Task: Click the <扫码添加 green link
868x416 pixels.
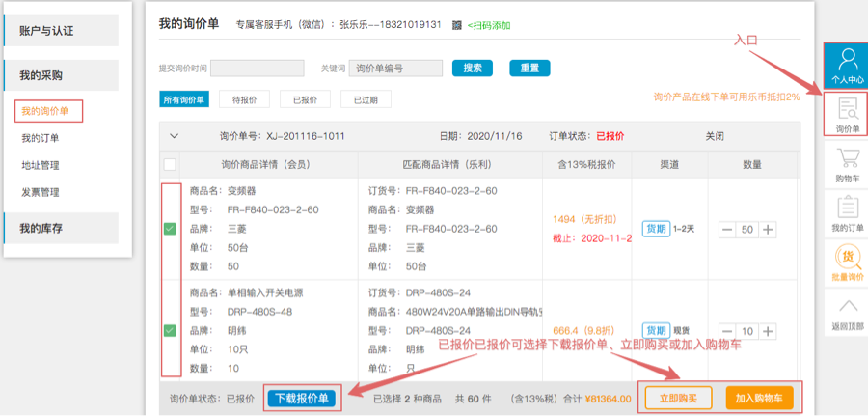Action: (x=489, y=25)
